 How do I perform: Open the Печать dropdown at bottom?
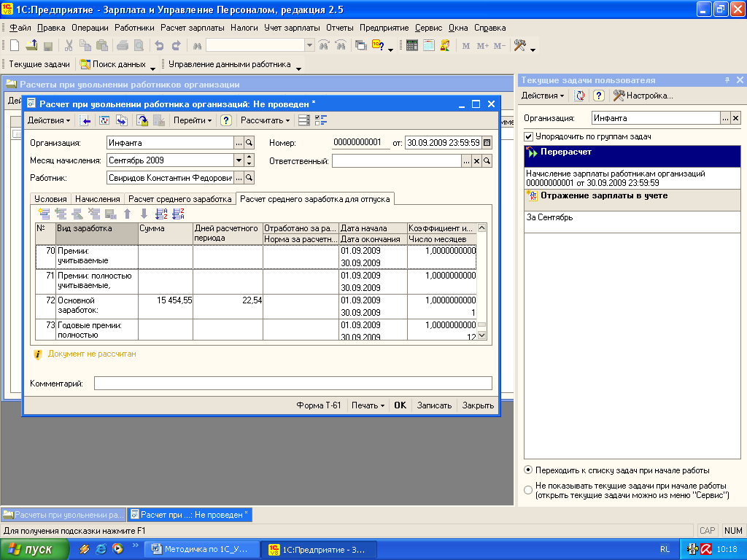[x=368, y=405]
